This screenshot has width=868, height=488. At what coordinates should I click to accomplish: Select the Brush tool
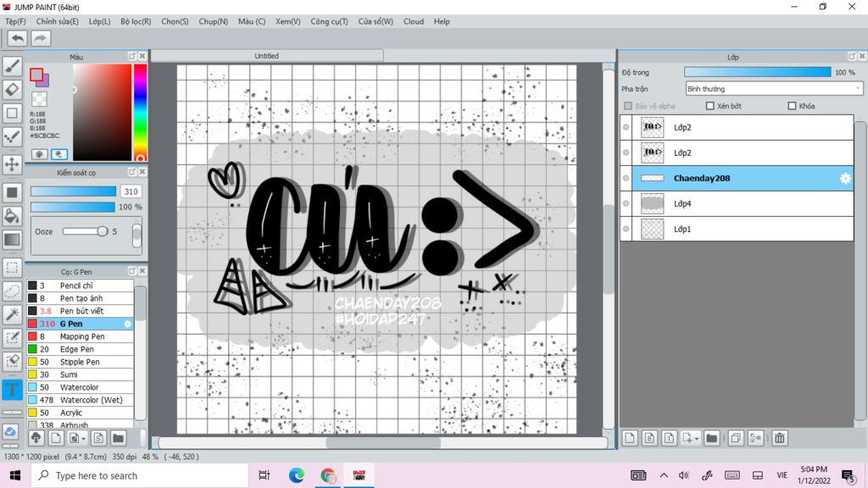(12, 66)
